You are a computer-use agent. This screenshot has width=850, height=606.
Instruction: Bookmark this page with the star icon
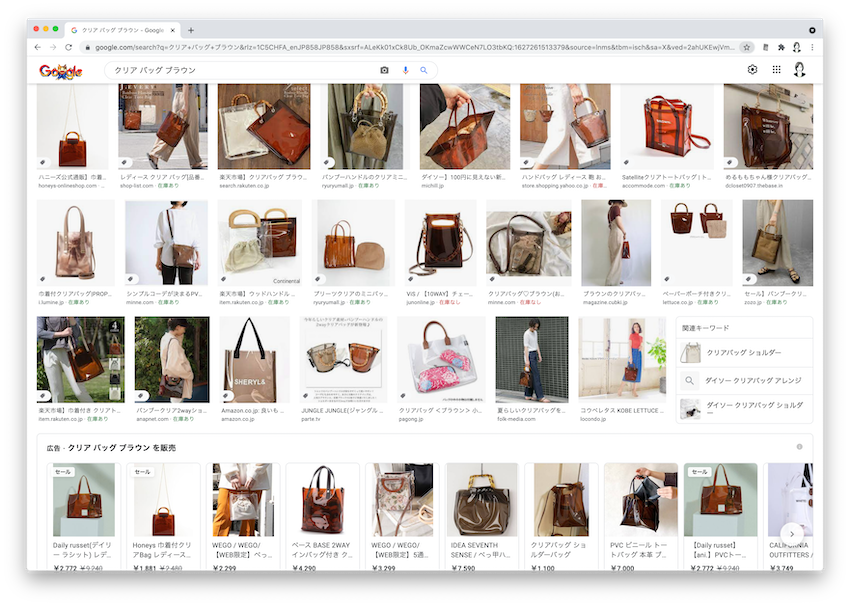tap(746, 47)
